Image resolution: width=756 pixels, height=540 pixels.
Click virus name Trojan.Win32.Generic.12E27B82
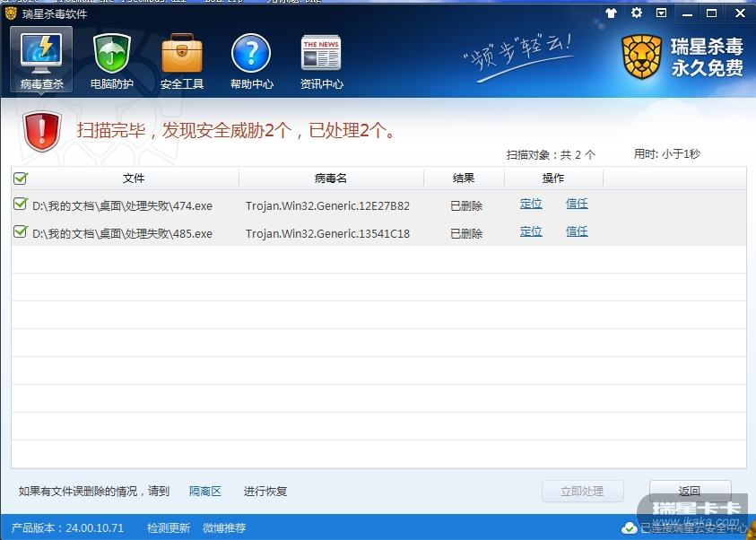tap(327, 206)
